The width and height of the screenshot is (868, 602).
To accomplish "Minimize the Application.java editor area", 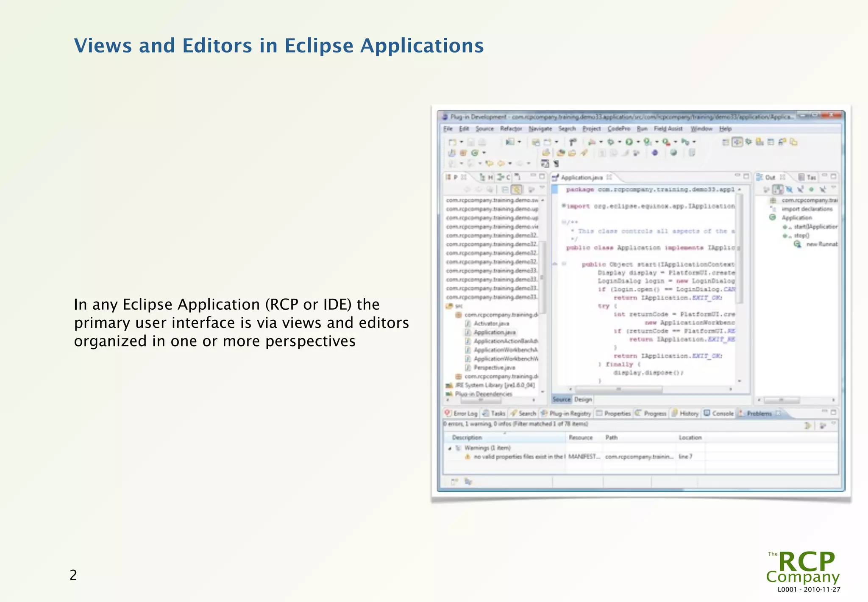I will (737, 176).
